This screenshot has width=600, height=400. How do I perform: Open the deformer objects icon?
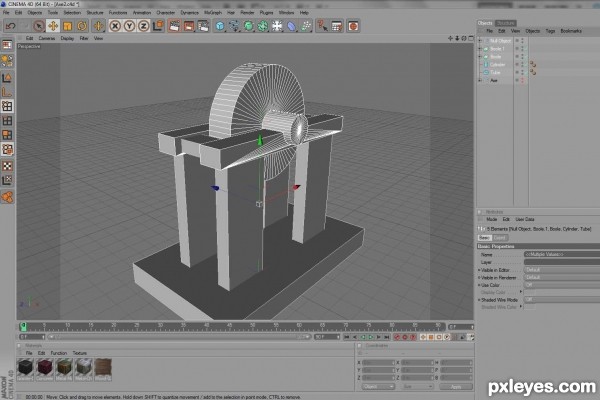(292, 26)
